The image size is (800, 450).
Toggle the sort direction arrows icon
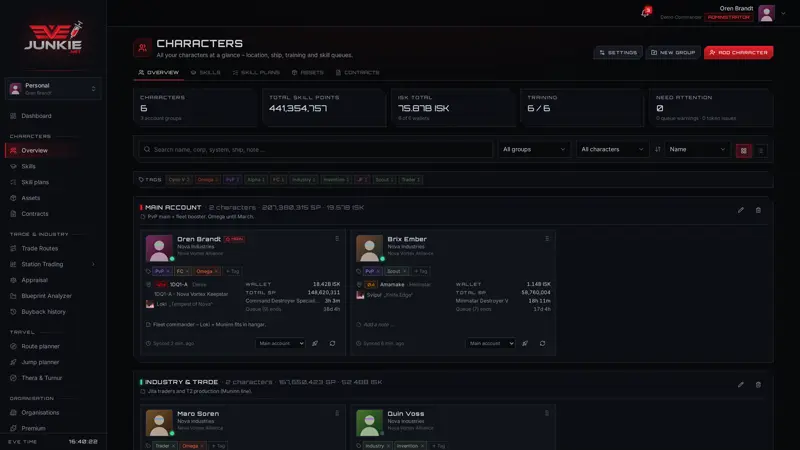(x=657, y=149)
